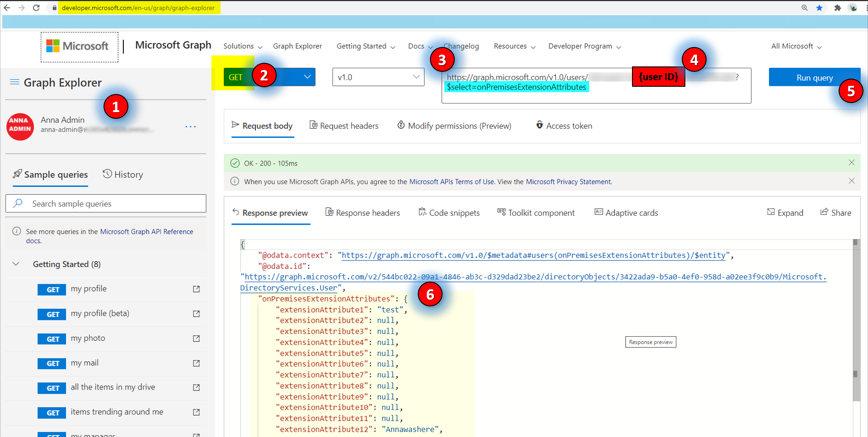Screen dimensions: 868x437
Task: Click the Search sample queries field
Action: (106, 203)
